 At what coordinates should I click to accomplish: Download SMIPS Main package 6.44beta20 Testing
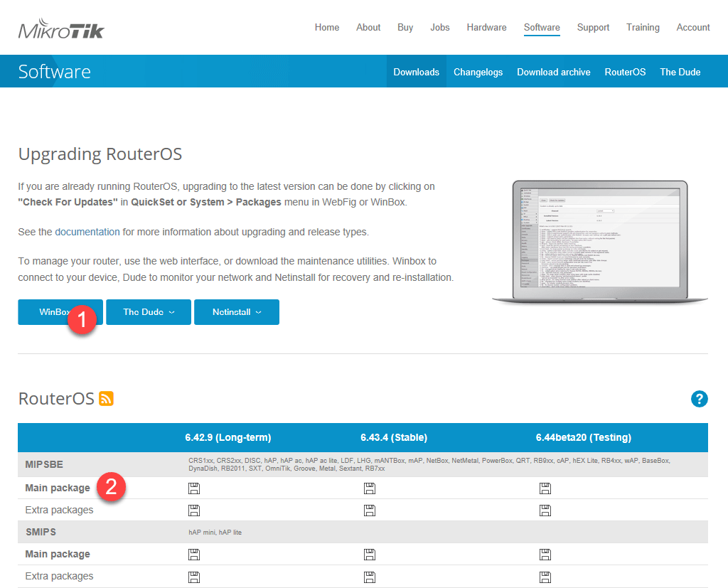(545, 554)
